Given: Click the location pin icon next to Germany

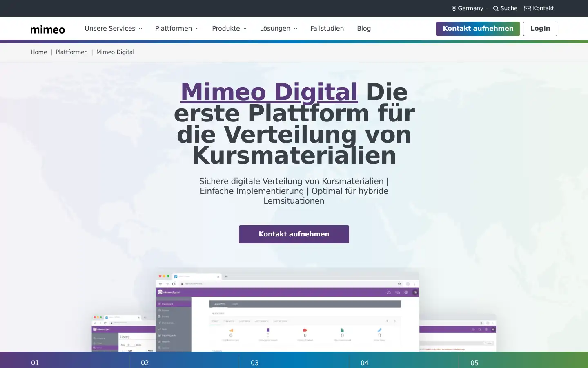Looking at the screenshot, I should point(454,9).
